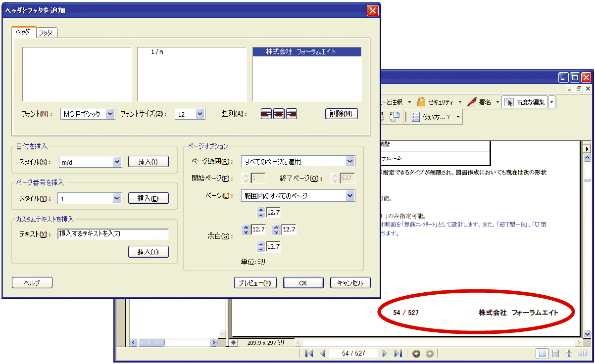Select facing pages layout icon

[582, 354]
